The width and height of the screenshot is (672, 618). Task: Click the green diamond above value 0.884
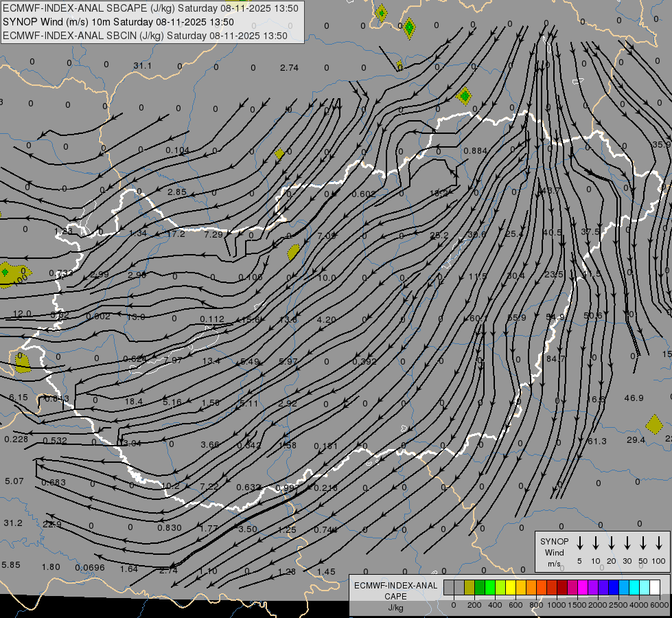pos(464,95)
